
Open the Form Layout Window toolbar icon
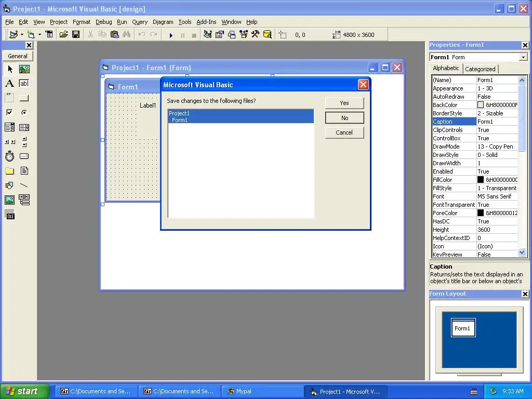coord(232,35)
